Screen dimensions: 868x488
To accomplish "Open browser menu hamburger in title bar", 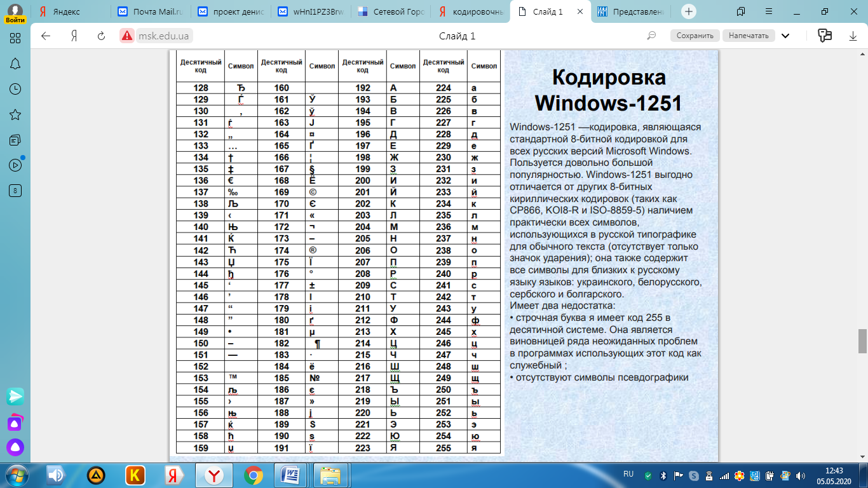I will 769,11.
